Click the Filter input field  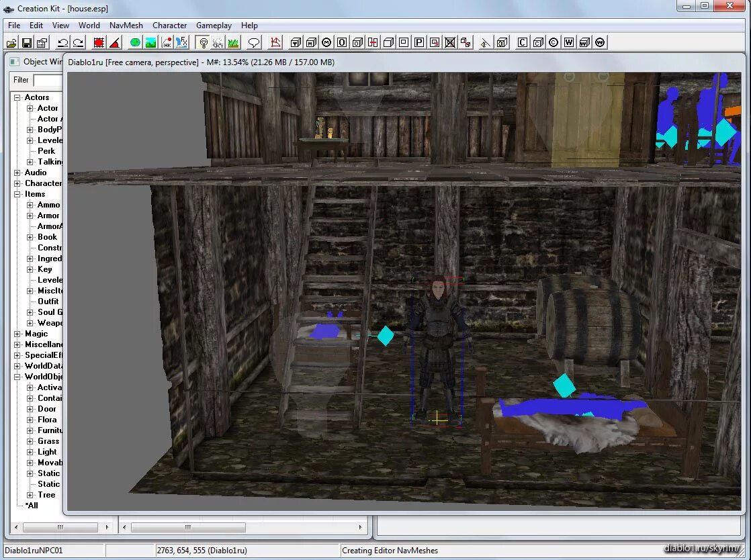click(48, 80)
